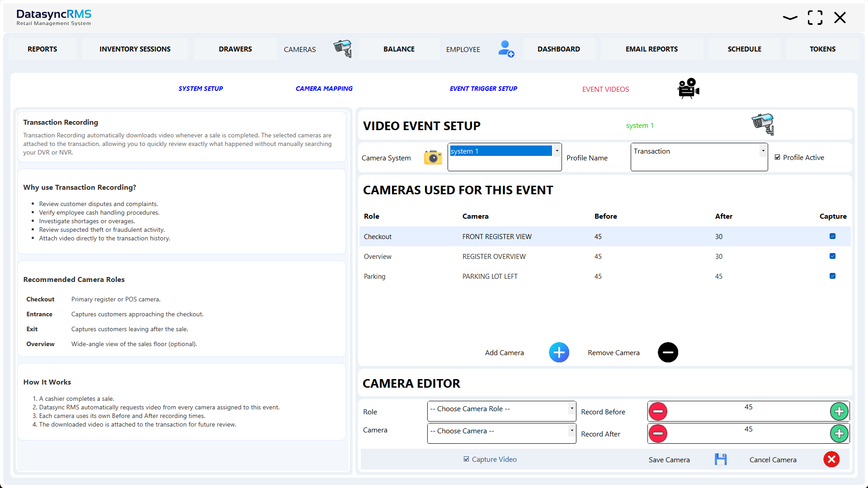Open the Profile Name dropdown
The height and width of the screenshot is (488, 868).
tap(763, 151)
